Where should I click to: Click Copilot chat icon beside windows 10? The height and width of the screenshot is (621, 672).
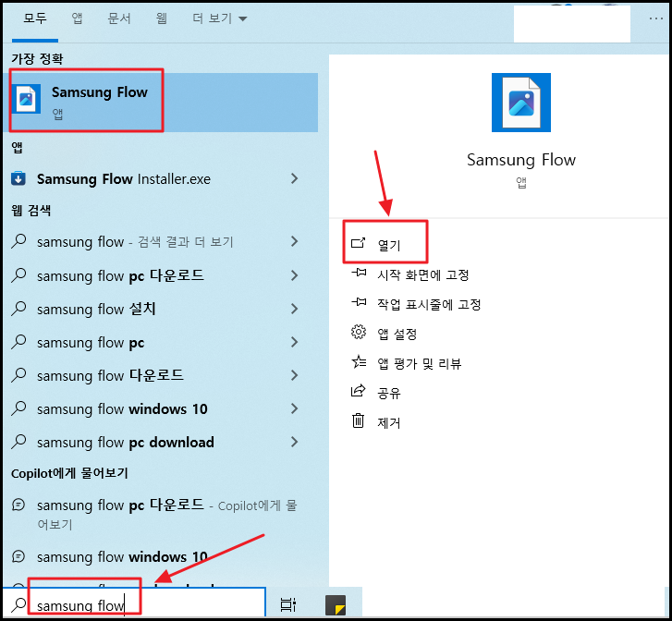click(18, 556)
